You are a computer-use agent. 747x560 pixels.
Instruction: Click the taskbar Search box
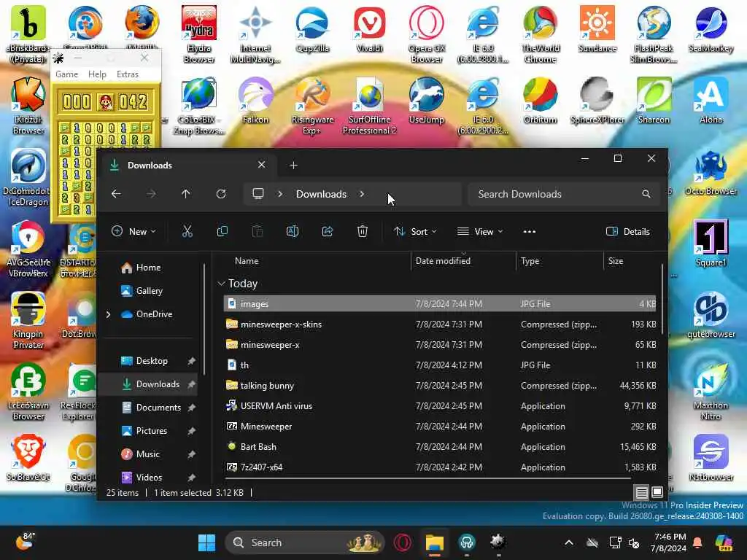305,542
